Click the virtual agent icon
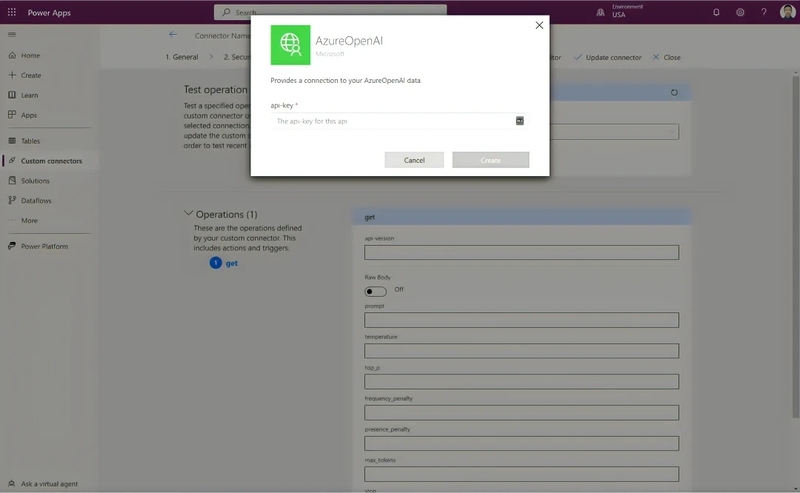 click(12, 483)
